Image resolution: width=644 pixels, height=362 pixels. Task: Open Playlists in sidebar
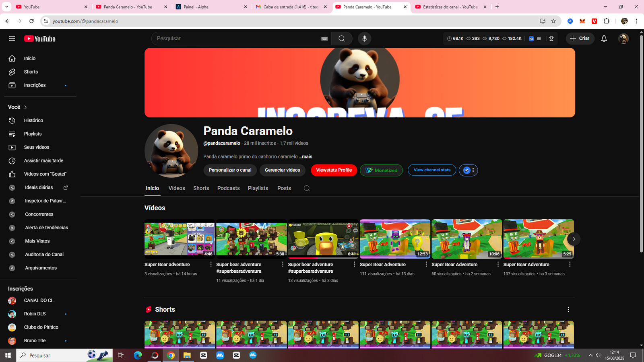coord(39,134)
